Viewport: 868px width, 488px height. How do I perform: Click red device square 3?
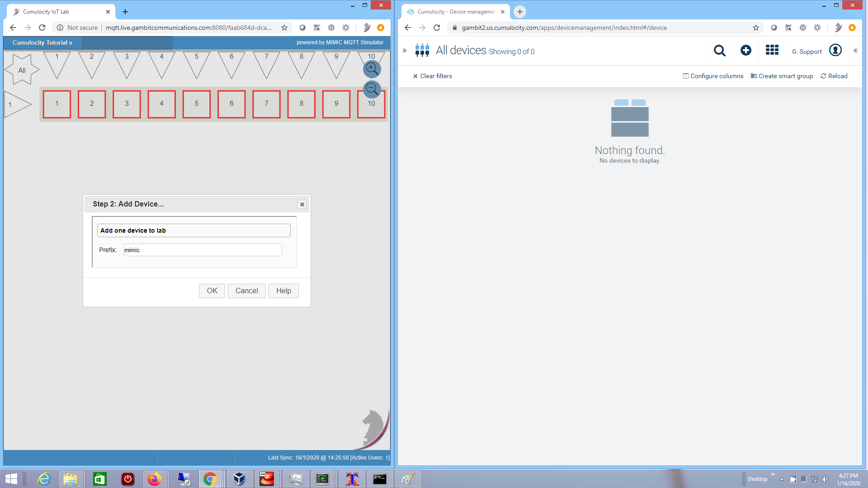point(127,104)
